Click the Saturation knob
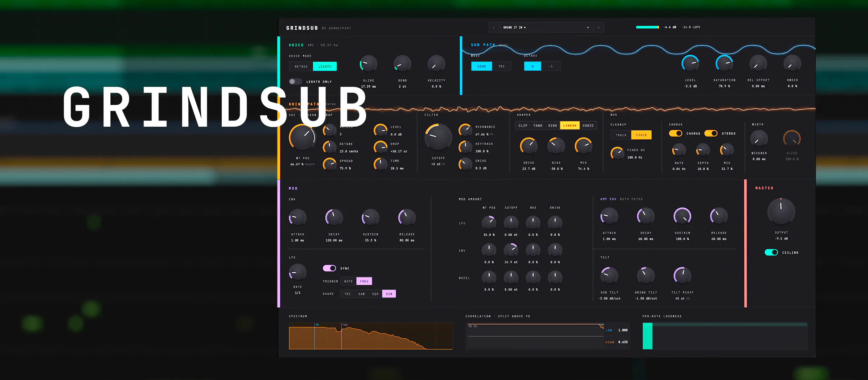Screen dimensions: 868x380 [x=724, y=64]
